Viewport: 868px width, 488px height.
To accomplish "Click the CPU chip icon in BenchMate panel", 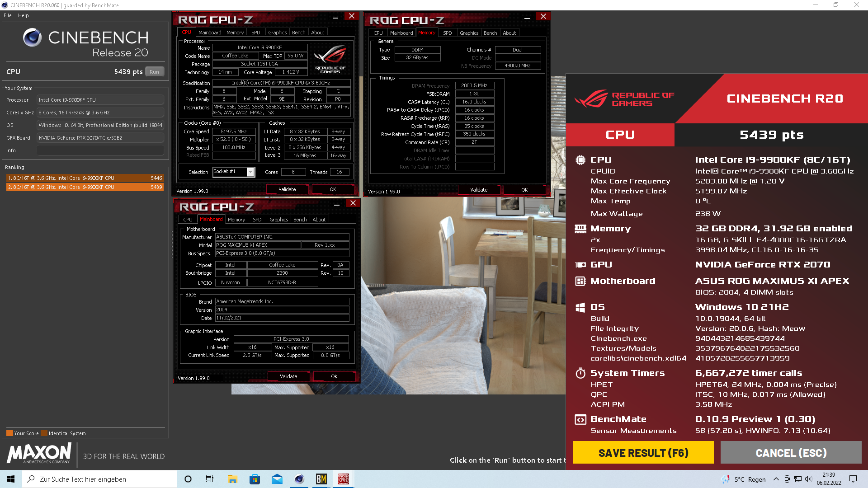I will pyautogui.click(x=580, y=160).
